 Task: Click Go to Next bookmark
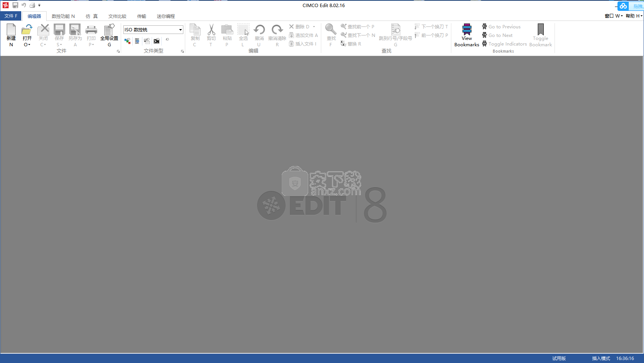(497, 35)
